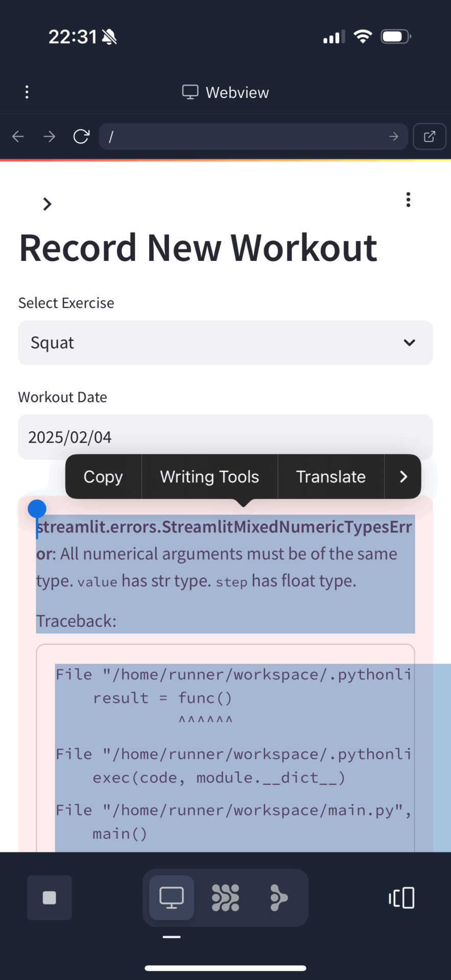Reload the webview page
This screenshot has width=451, height=980.
pos(81,136)
